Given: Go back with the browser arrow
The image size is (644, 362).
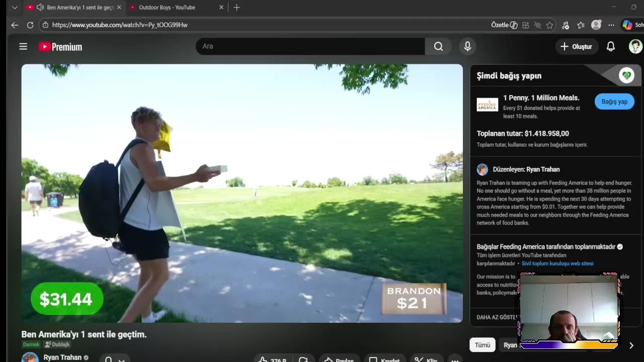Looking at the screenshot, I should pos(15,25).
